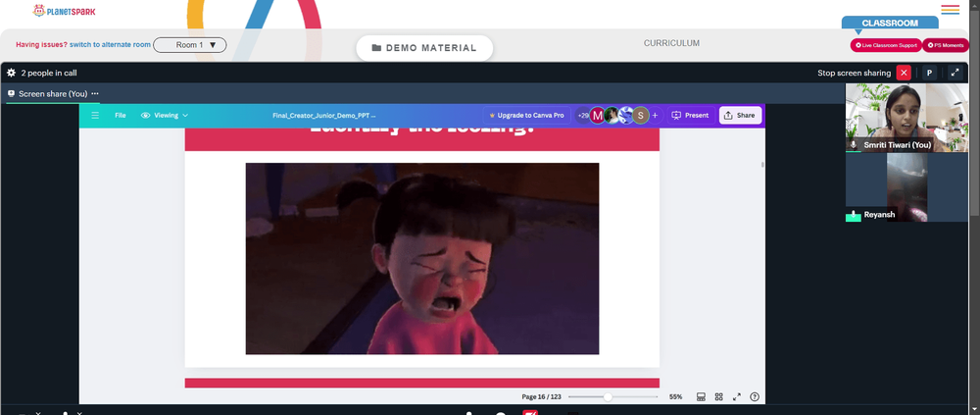Screen dimensions: 980x415
Task: Click Final_Creator_Junior_Demo_PPT document title
Action: pos(323,115)
